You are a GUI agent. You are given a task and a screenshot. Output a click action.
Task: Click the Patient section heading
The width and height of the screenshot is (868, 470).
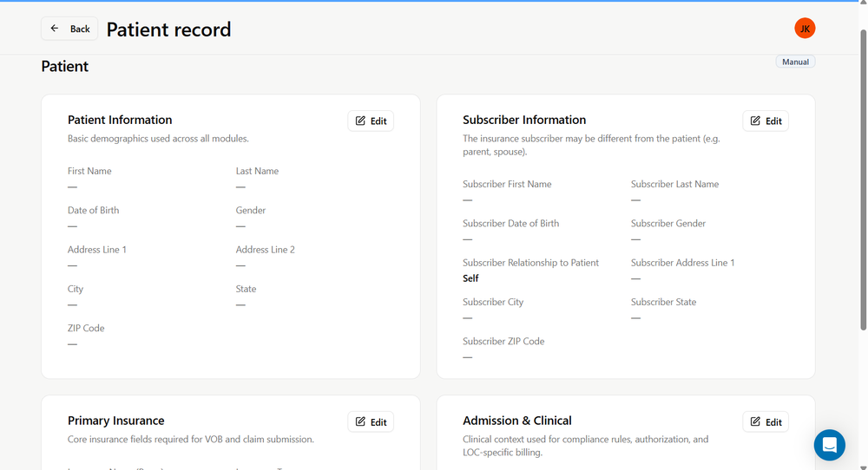(65, 67)
